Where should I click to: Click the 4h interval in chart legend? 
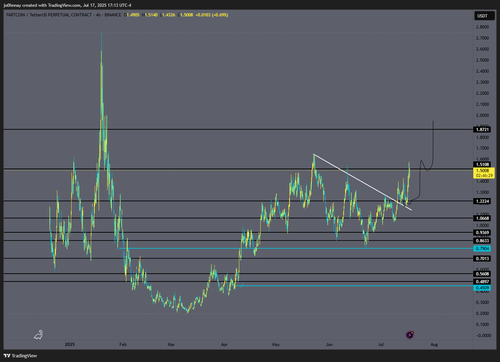tap(98, 15)
